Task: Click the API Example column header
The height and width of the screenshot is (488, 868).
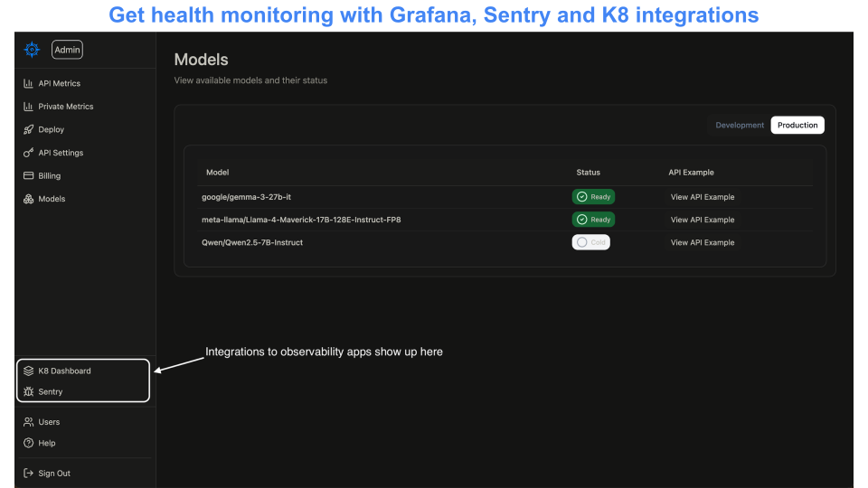Action: click(691, 173)
